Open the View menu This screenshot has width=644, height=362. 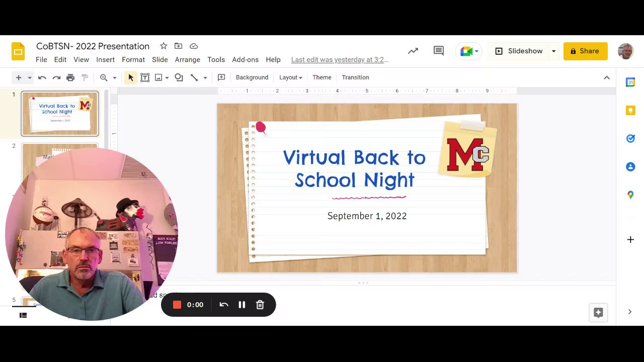tap(81, 59)
